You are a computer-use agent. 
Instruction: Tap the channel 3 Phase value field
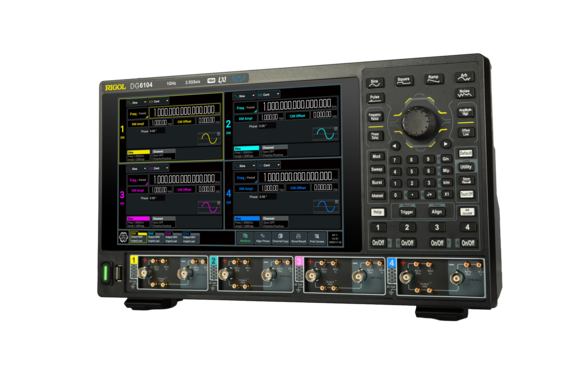point(157,198)
